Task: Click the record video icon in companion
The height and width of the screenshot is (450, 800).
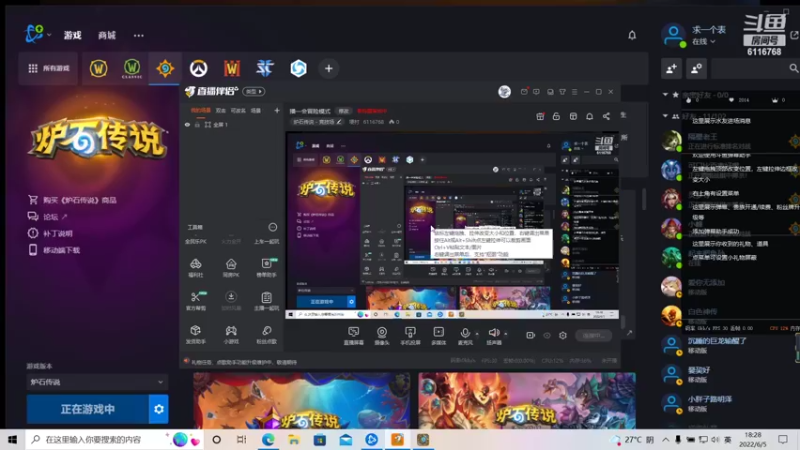Action: click(x=531, y=335)
